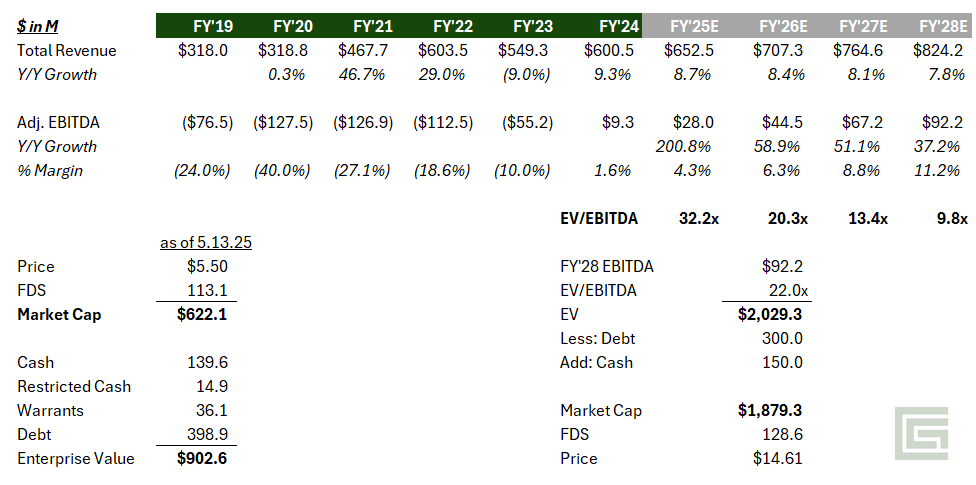Click the Price $5.50 cell
The height and width of the screenshot is (485, 976).
(x=207, y=266)
